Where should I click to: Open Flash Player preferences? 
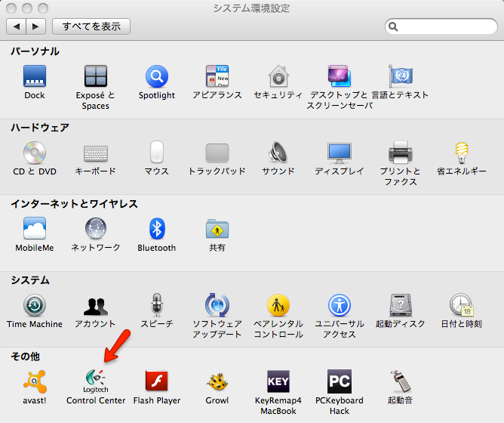click(x=156, y=381)
